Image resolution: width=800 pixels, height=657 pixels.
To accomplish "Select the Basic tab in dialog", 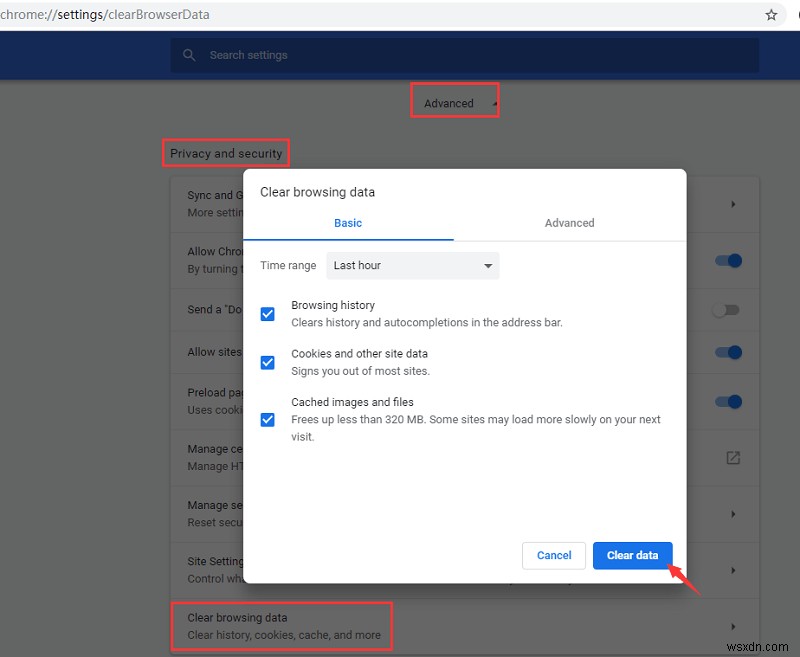I will point(348,223).
